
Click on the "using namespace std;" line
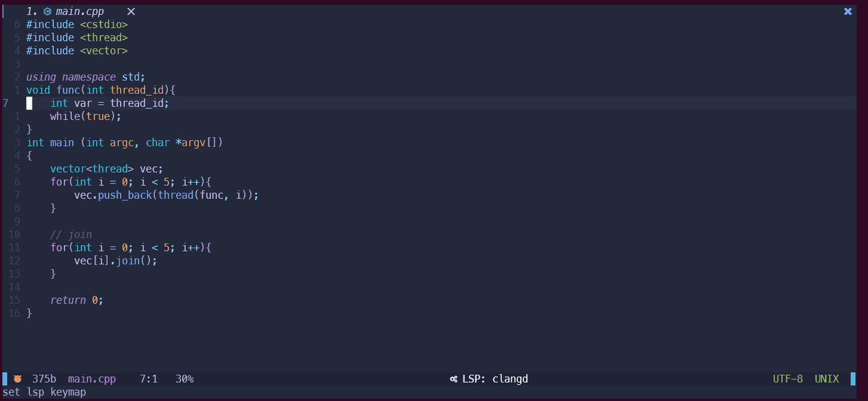coord(86,77)
